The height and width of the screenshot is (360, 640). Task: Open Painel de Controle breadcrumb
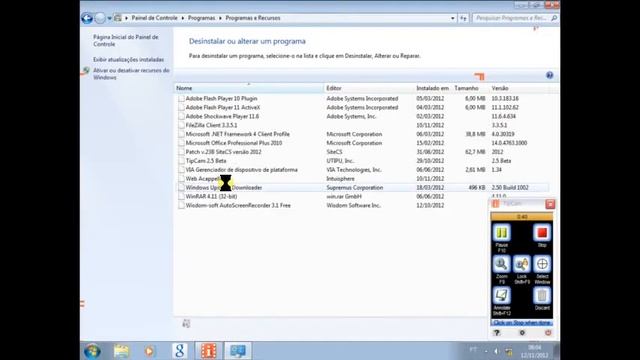pyautogui.click(x=154, y=18)
